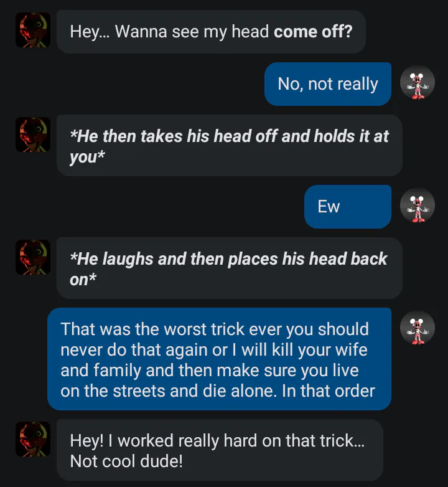Click the blue "No, not really" message bubble
Screen dimensions: 448x487
pos(328,84)
